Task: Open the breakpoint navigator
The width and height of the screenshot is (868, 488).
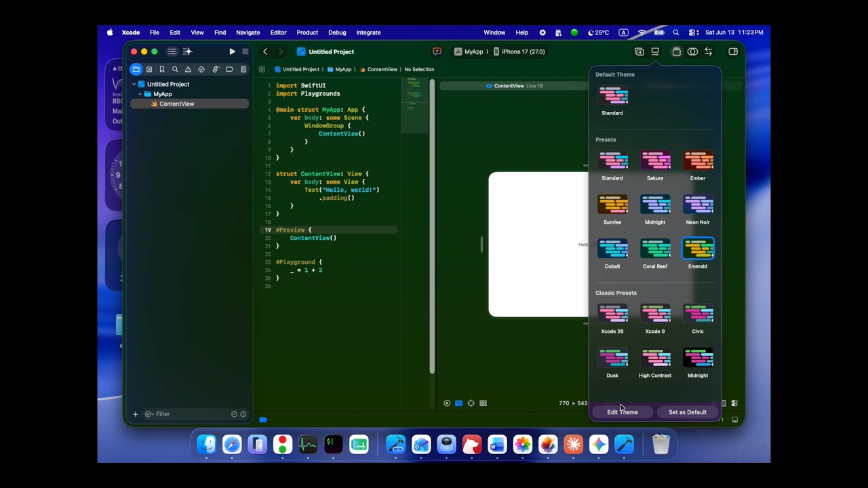Action: (229, 69)
